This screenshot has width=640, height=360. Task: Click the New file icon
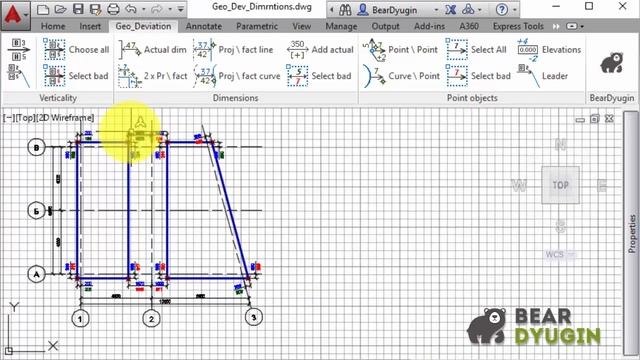coord(43,9)
